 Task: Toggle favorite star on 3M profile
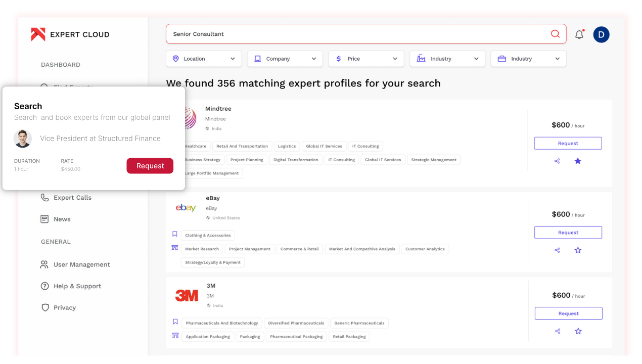[x=578, y=331]
